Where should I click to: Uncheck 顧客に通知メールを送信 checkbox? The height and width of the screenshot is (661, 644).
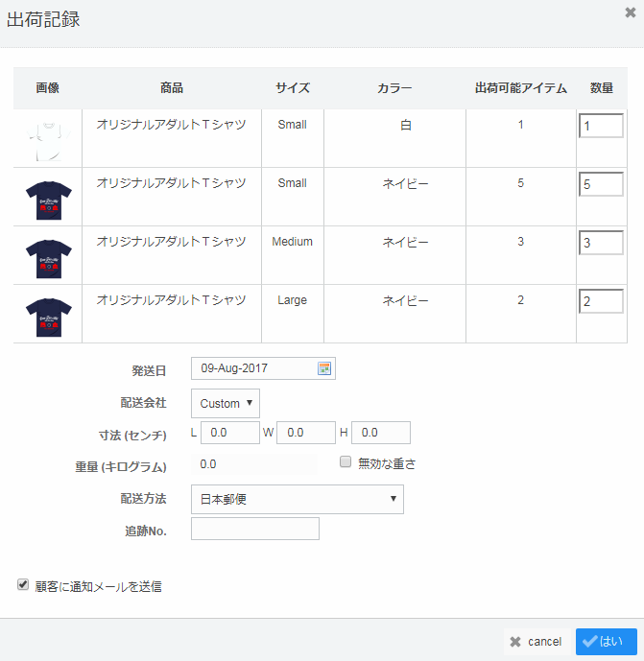tap(23, 584)
